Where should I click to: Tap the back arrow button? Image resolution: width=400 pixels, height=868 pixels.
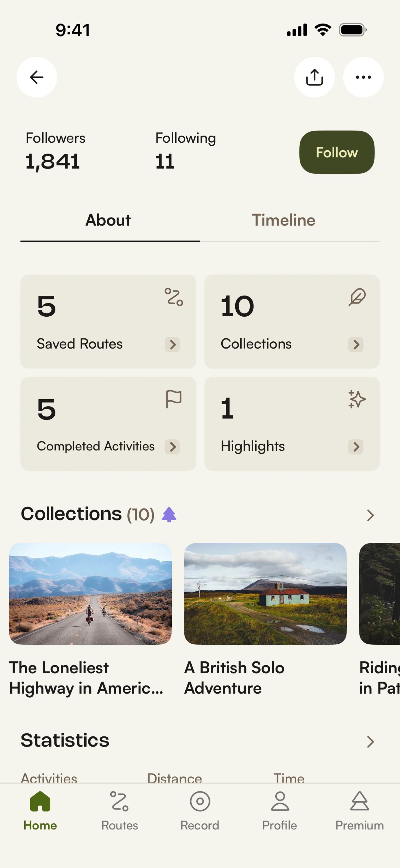(x=37, y=77)
